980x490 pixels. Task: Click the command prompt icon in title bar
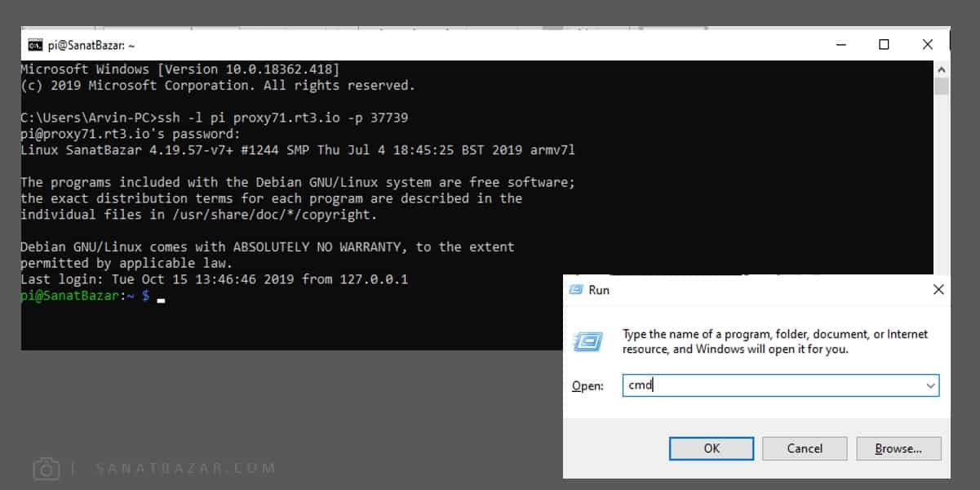point(35,45)
